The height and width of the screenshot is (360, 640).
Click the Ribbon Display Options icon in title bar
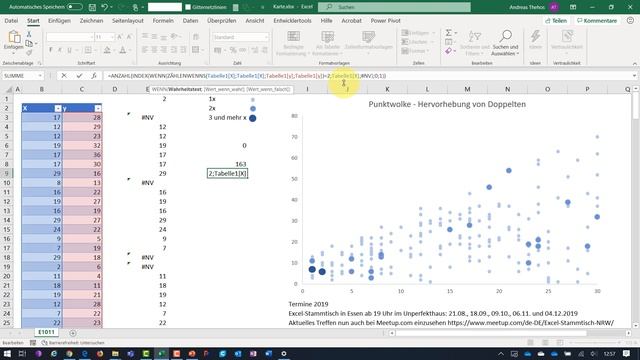tap(573, 7)
